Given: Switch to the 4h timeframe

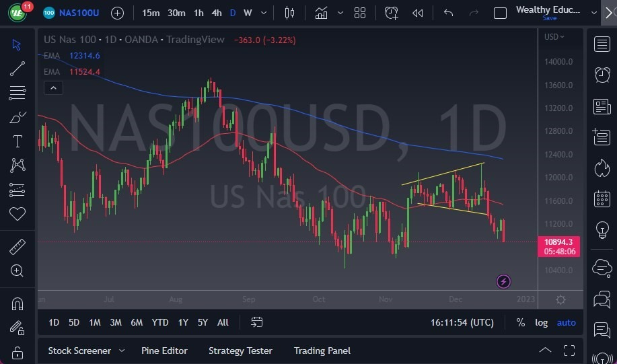Looking at the screenshot, I should click(x=217, y=13).
